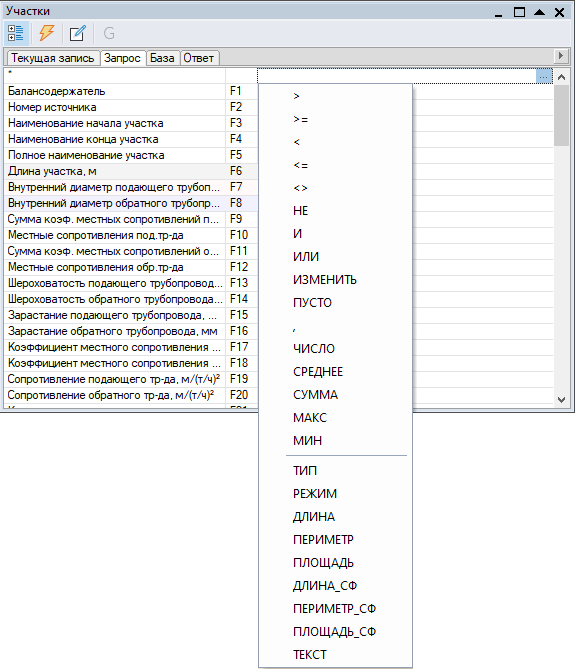Click the Длина участка, м row
Viewport: 575px width, 669px height.
point(115,172)
